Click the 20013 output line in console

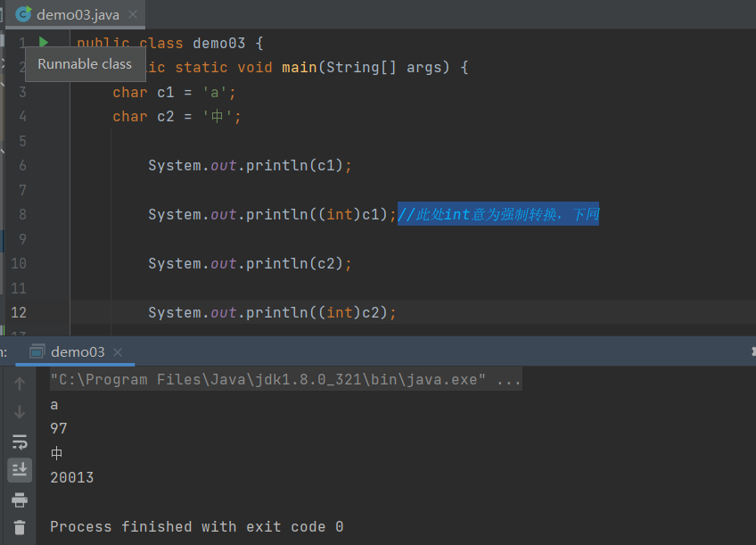(71, 477)
